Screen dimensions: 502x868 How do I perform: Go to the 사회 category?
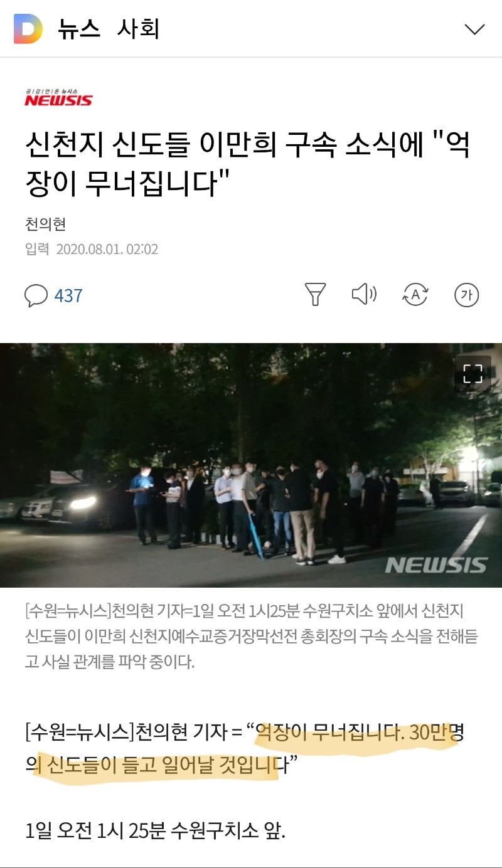click(x=139, y=29)
